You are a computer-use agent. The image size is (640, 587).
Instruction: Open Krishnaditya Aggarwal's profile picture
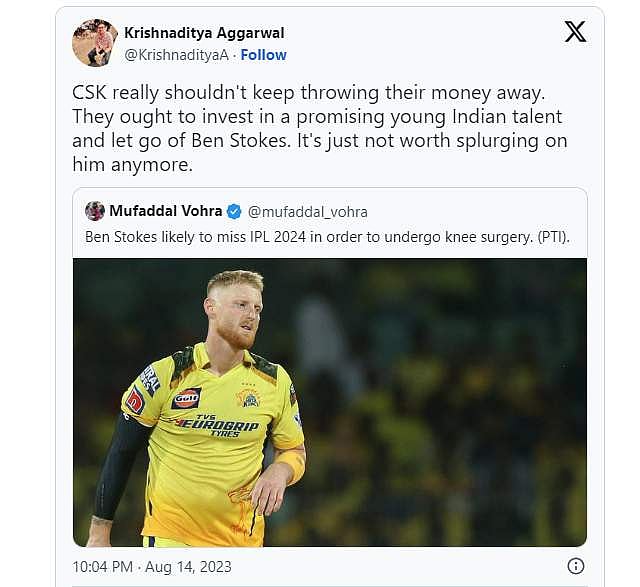click(95, 43)
